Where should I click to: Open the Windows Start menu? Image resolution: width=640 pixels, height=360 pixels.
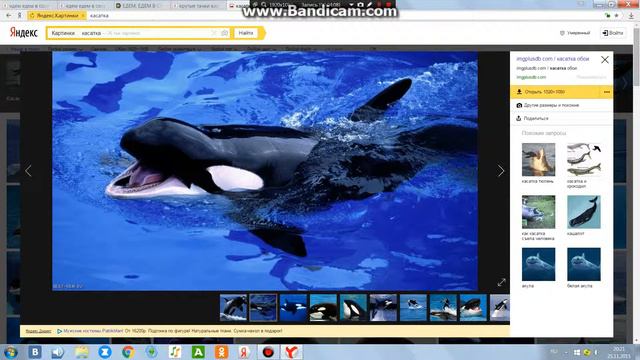(10, 352)
